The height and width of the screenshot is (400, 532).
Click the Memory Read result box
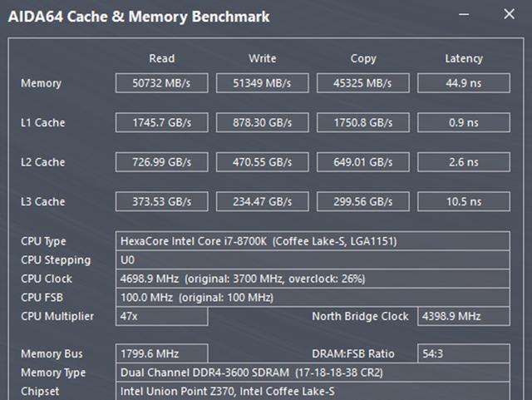tap(162, 83)
